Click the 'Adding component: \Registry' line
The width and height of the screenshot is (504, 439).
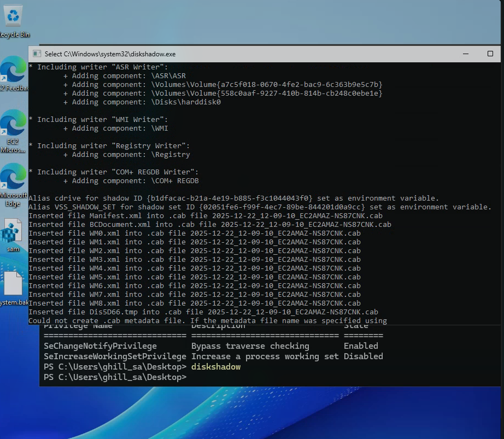pos(127,155)
